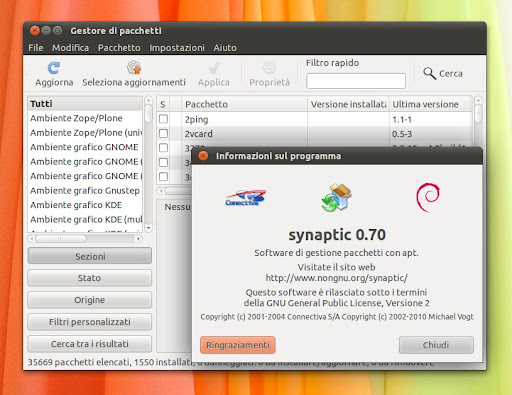Click sections list scroll-right arrow
The height and width of the screenshot is (395, 512).
(x=138, y=239)
